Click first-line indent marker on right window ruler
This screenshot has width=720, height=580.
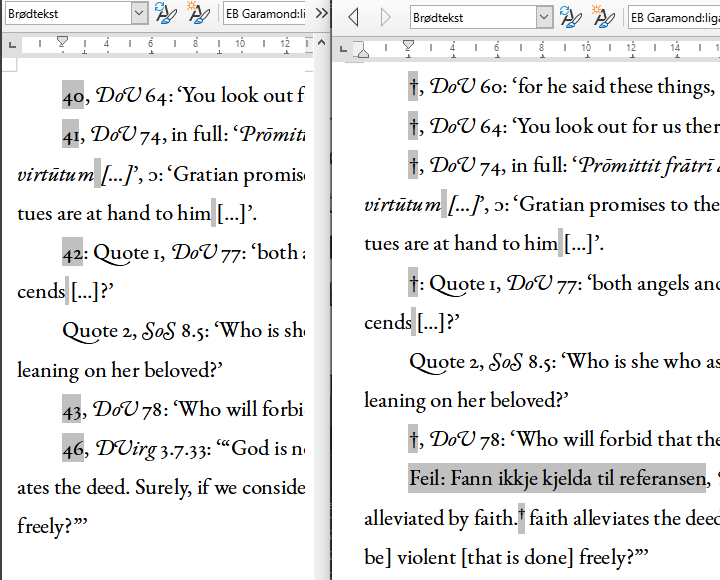(x=408, y=45)
